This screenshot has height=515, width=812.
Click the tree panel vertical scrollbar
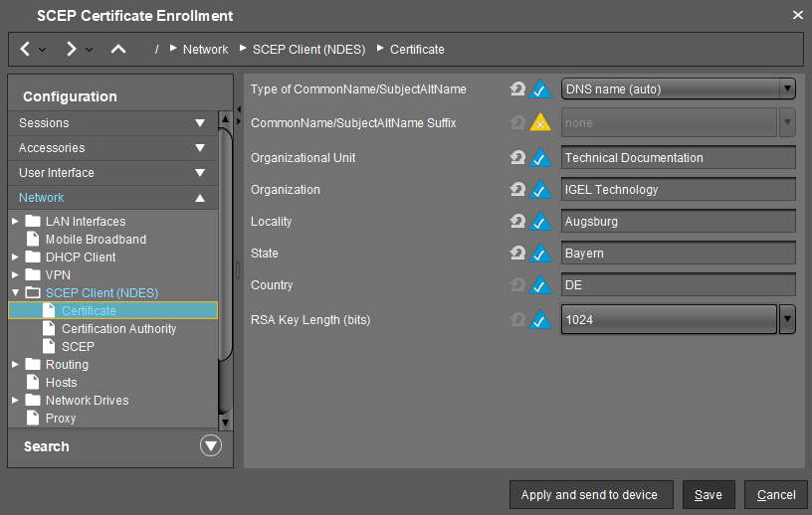point(226,298)
